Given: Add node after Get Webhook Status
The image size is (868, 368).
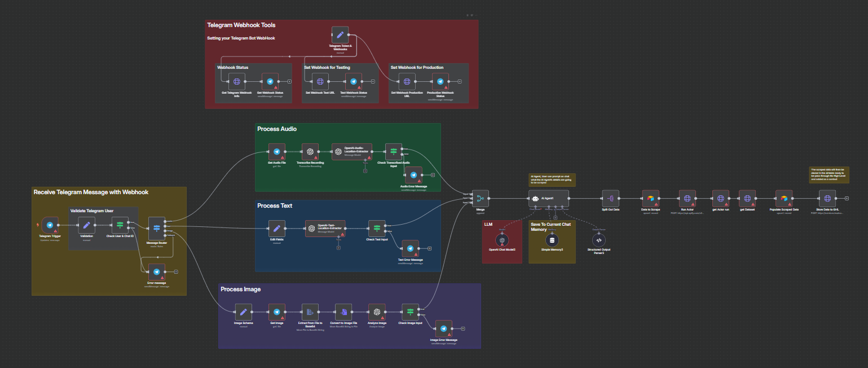Looking at the screenshot, I should click(x=290, y=82).
